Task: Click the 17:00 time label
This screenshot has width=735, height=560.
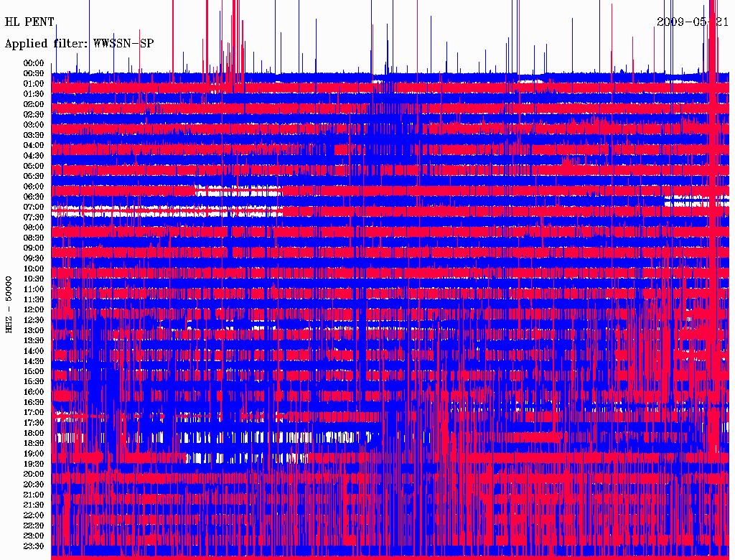Action: click(x=34, y=413)
